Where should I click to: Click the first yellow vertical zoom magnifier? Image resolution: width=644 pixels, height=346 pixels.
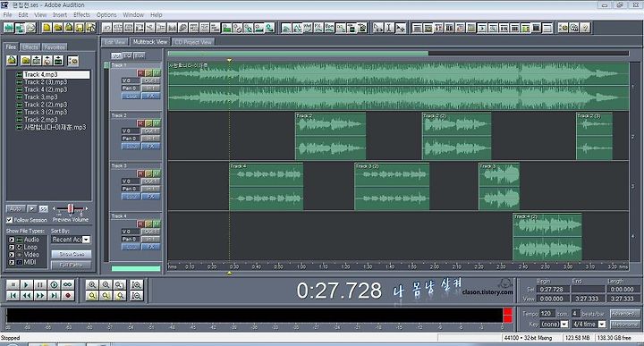click(x=92, y=295)
